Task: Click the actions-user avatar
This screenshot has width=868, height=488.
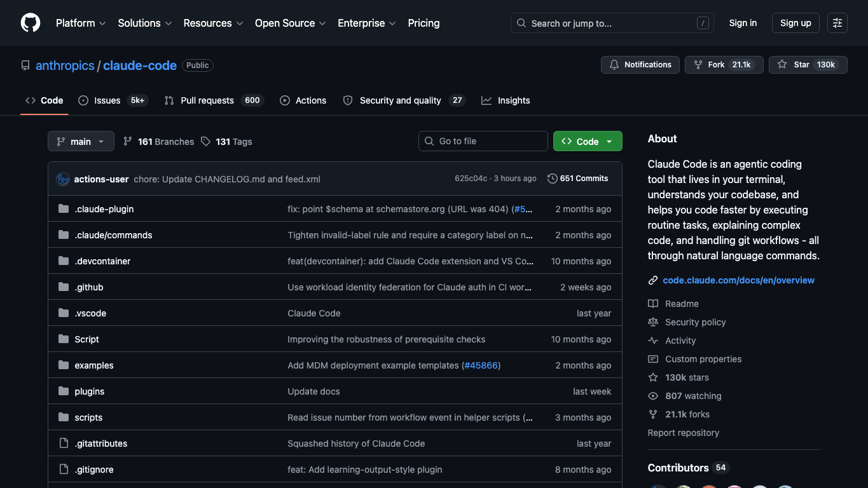Action: [63, 179]
